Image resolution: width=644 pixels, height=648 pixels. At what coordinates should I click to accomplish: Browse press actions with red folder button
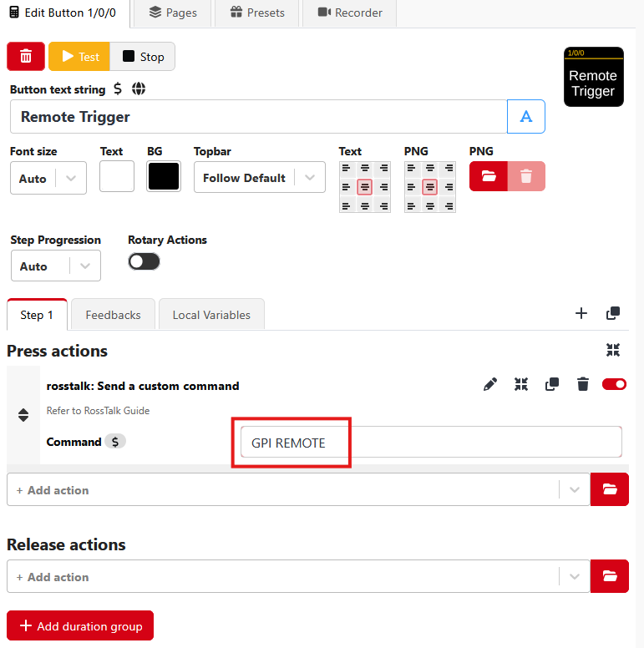(610, 489)
